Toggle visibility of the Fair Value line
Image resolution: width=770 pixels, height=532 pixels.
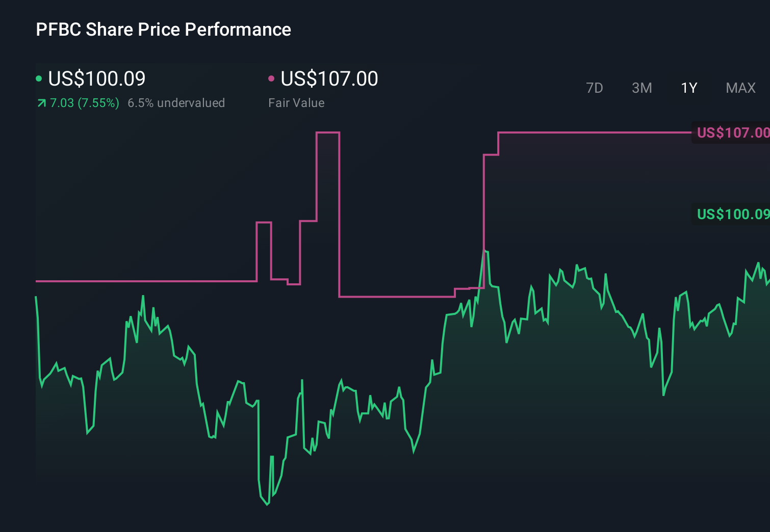point(329,79)
